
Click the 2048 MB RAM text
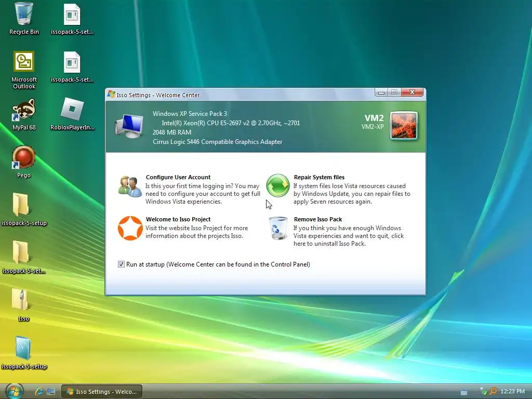click(x=171, y=132)
